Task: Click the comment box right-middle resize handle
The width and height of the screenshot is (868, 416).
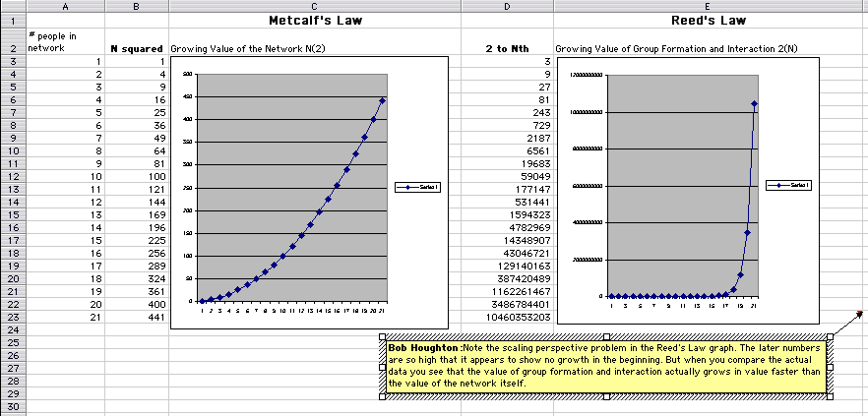Action: [831, 366]
